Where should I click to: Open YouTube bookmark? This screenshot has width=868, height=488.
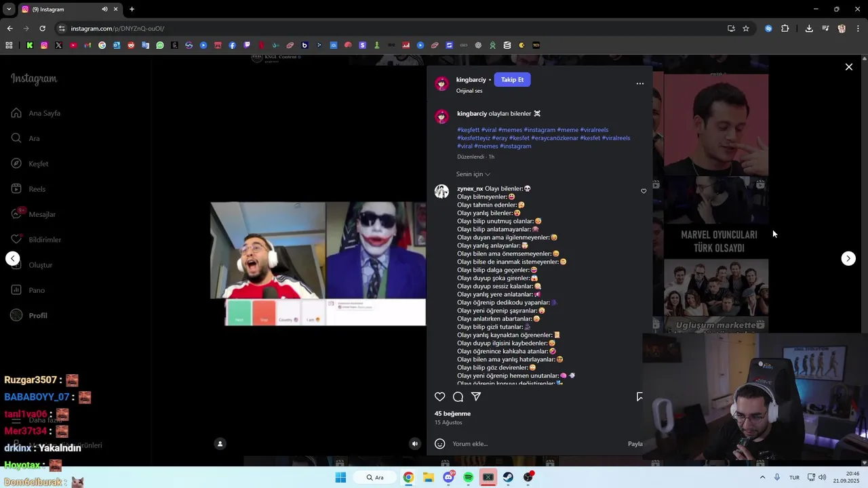click(73, 45)
